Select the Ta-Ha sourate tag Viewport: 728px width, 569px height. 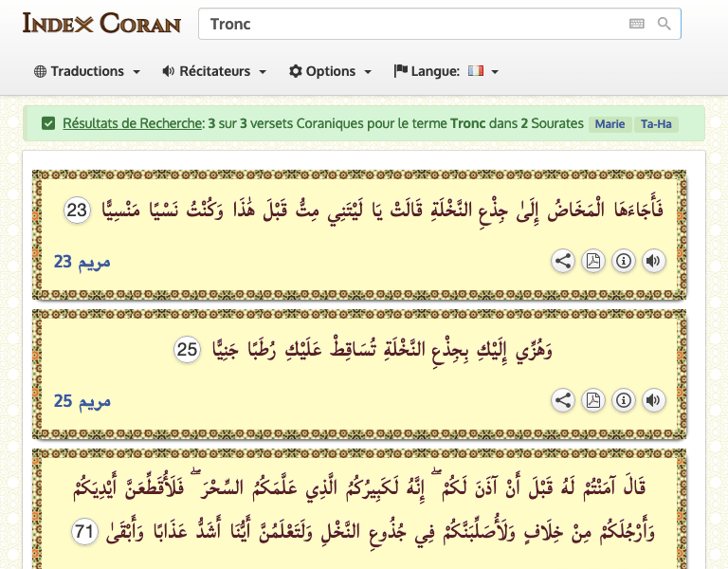[657, 124]
